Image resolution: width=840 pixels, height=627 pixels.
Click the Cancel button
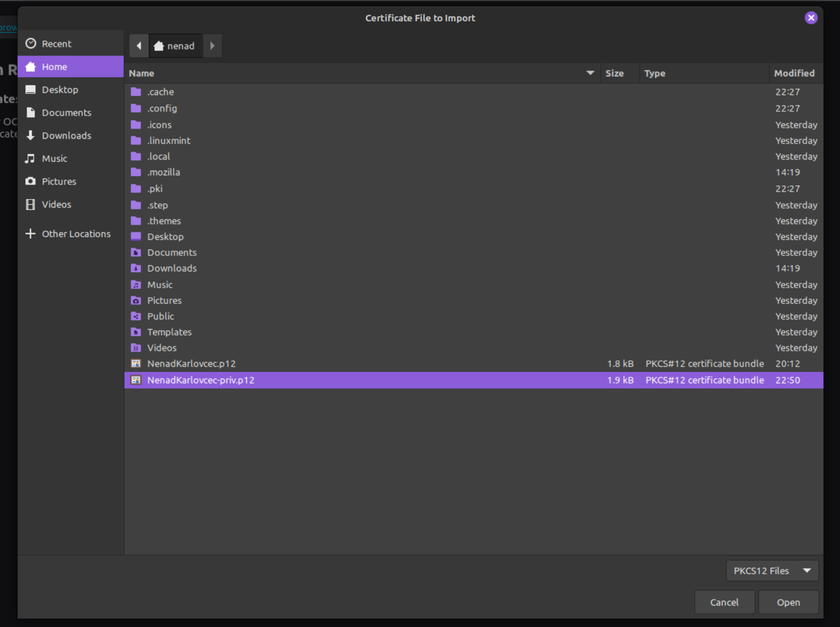[x=724, y=602]
